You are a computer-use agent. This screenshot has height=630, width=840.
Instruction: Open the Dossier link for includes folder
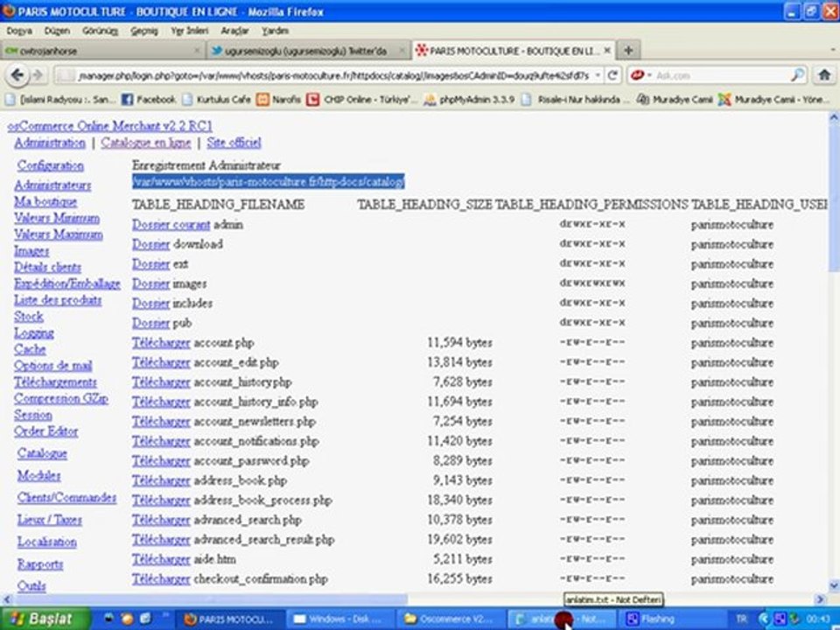pyautogui.click(x=151, y=304)
